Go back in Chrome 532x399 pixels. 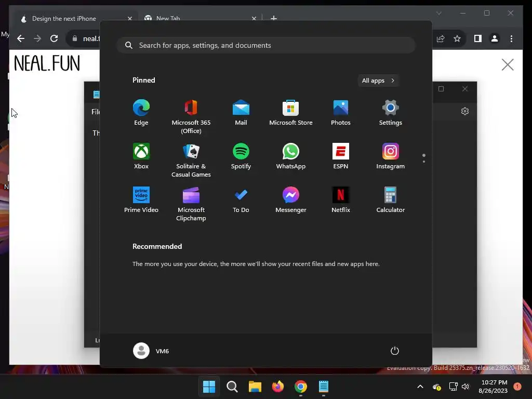click(x=21, y=38)
